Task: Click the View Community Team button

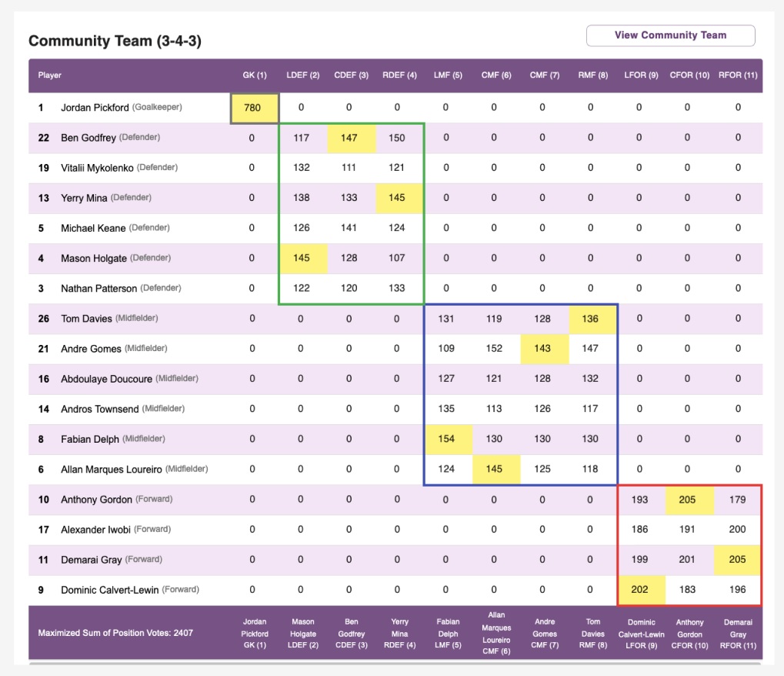Action: (670, 35)
